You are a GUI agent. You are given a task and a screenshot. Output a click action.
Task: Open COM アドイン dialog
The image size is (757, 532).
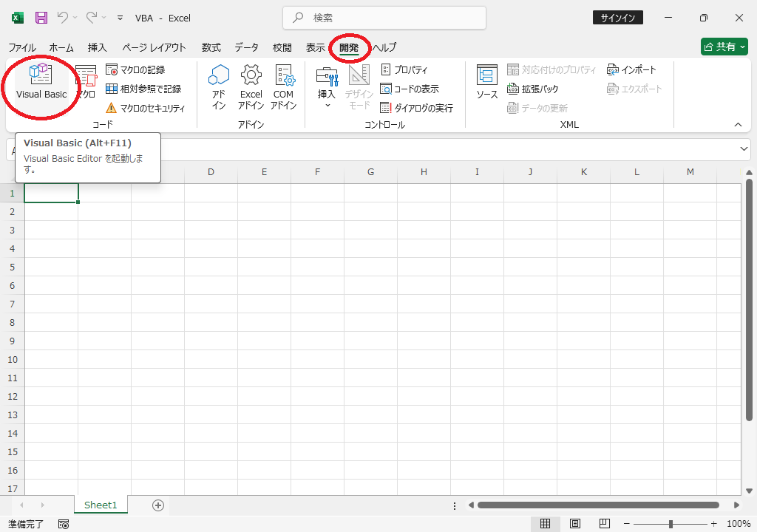pos(283,87)
